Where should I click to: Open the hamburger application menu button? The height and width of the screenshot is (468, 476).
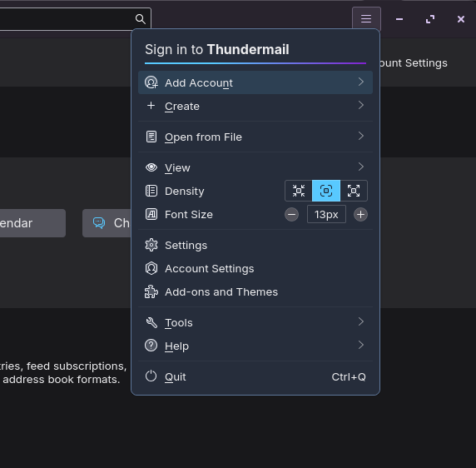[x=366, y=19]
